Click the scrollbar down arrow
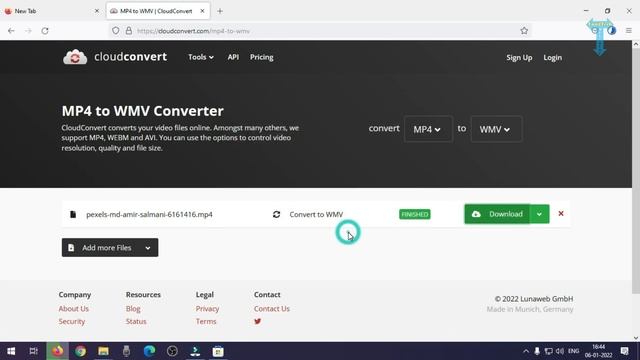 (x=636, y=338)
